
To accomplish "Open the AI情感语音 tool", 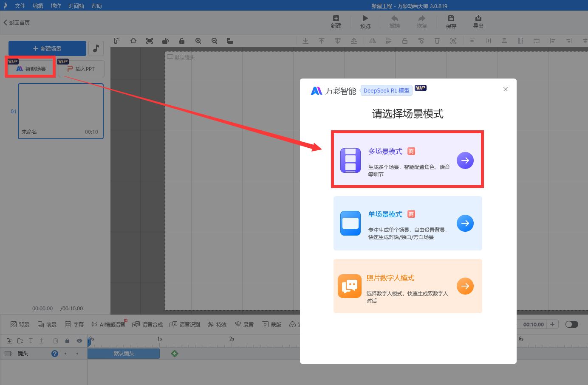I will (108, 324).
